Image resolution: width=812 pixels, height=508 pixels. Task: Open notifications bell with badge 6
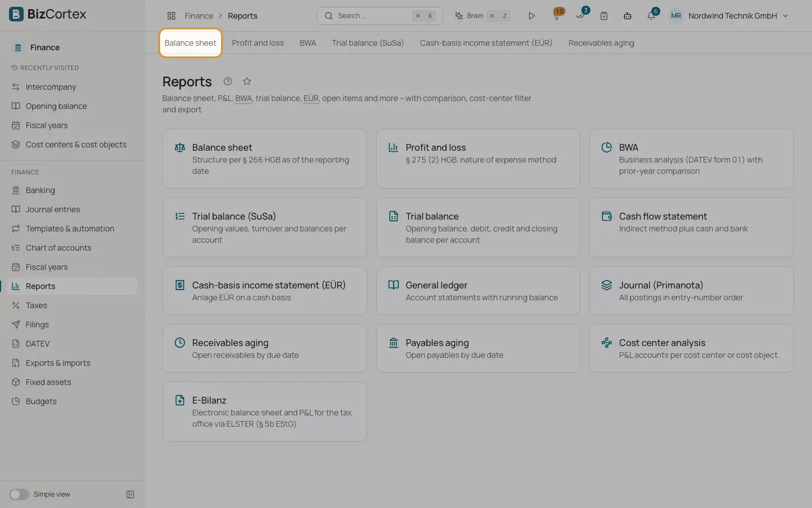coord(652,15)
